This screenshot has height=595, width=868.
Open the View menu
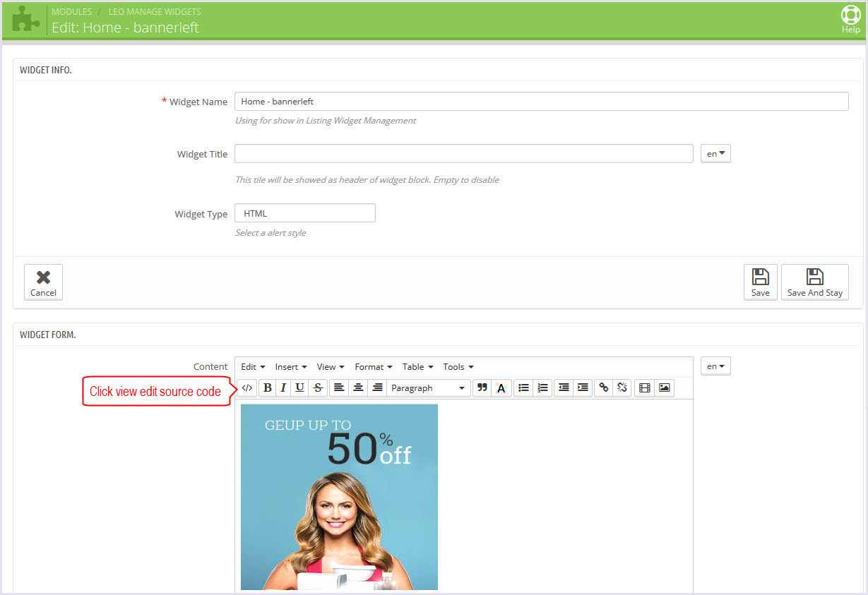click(x=331, y=366)
